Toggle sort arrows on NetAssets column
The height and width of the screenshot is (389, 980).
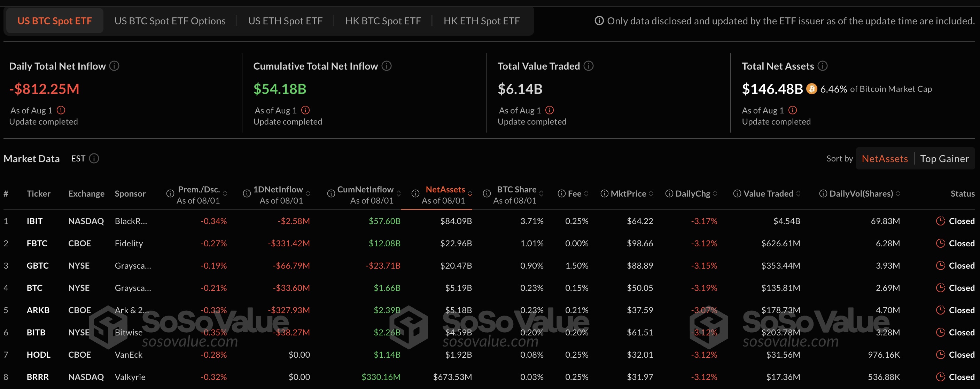click(x=470, y=193)
